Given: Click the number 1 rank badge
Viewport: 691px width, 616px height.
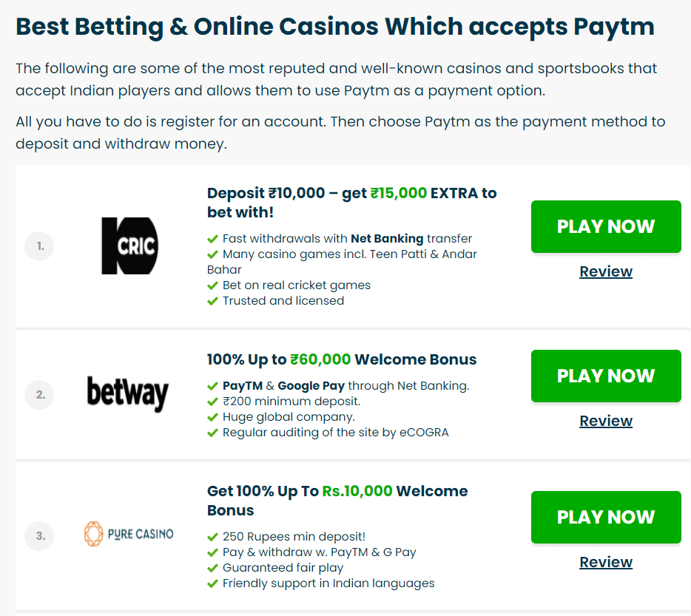Looking at the screenshot, I should pyautogui.click(x=40, y=246).
